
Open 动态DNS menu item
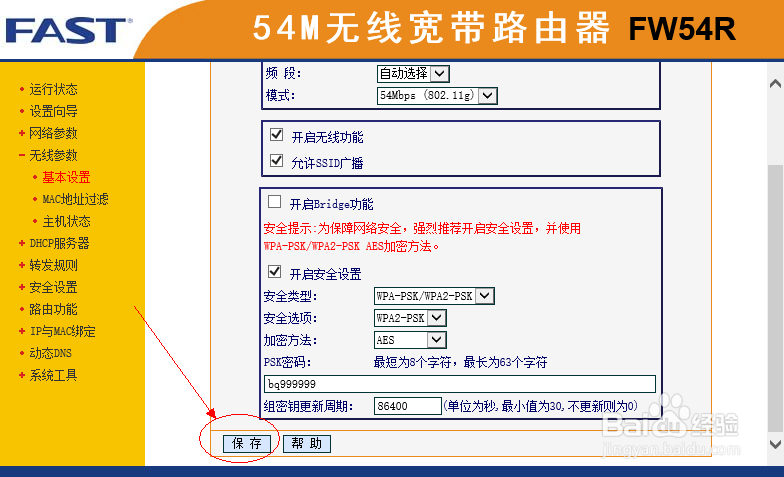50,354
